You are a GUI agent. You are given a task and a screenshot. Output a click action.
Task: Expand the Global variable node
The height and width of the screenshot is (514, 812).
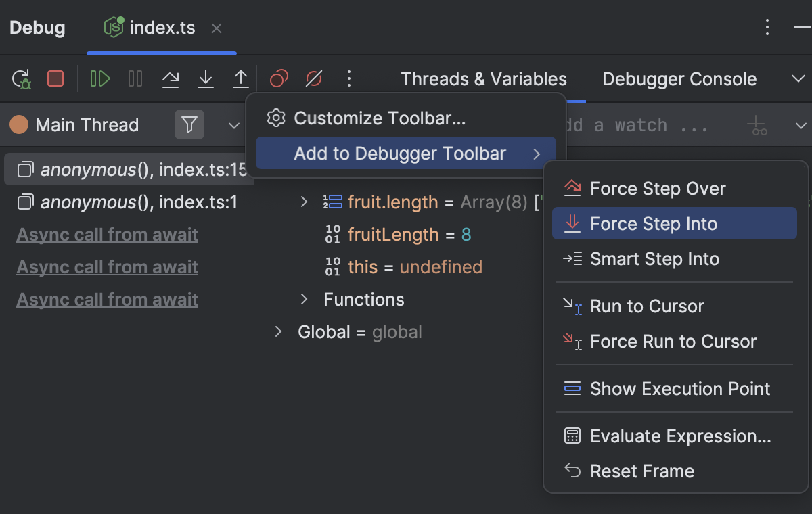(x=278, y=331)
